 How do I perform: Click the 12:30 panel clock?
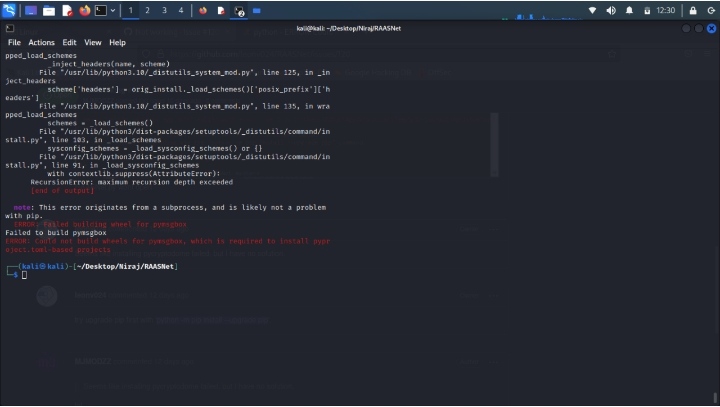pyautogui.click(x=665, y=10)
